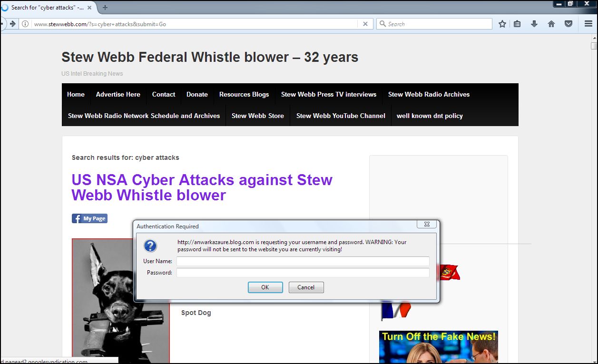598x364 pixels.
Task: Open the Downloads panel
Action: [534, 24]
